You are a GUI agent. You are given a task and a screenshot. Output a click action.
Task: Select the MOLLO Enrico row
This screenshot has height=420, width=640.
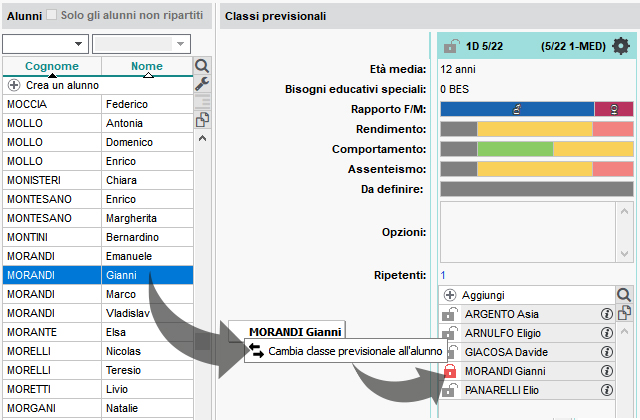coord(98,161)
